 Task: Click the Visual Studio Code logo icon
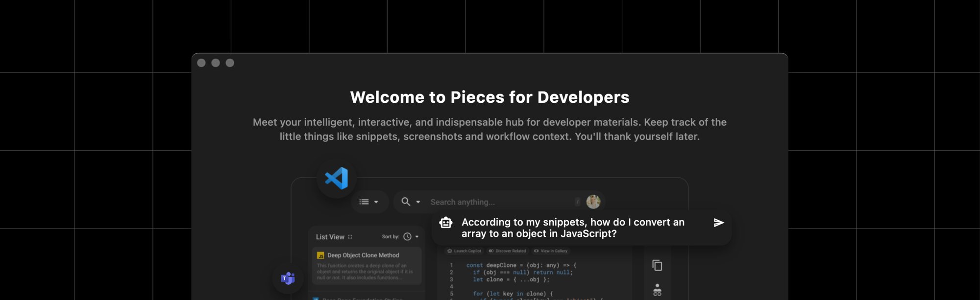[336, 178]
